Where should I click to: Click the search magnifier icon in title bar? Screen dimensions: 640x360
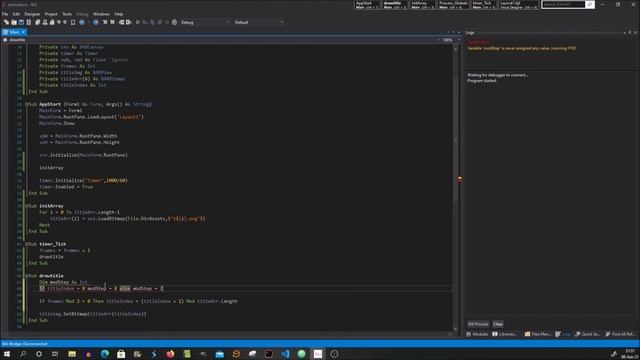point(589,4)
